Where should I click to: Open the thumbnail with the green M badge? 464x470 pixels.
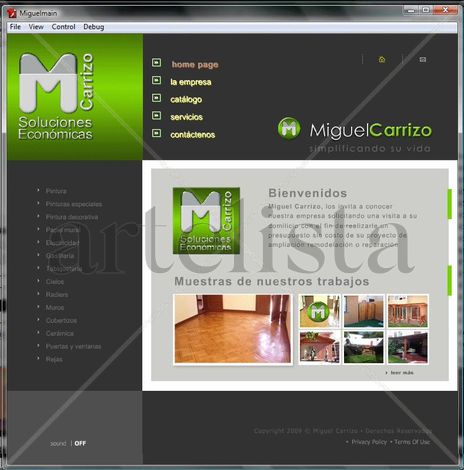319,311
